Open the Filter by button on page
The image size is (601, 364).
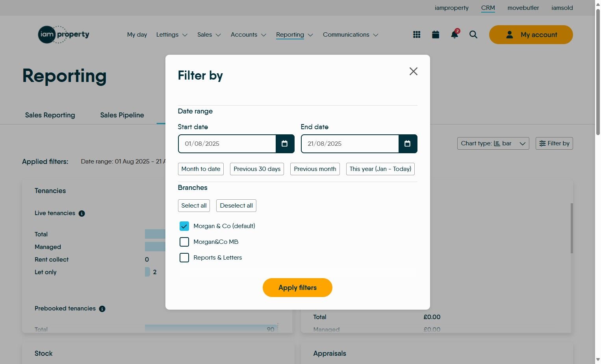(x=554, y=143)
